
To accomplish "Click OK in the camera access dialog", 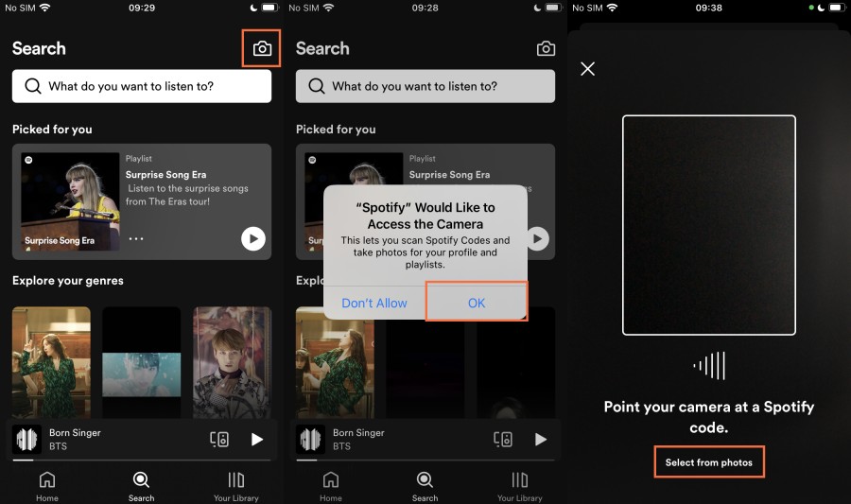I will [476, 303].
